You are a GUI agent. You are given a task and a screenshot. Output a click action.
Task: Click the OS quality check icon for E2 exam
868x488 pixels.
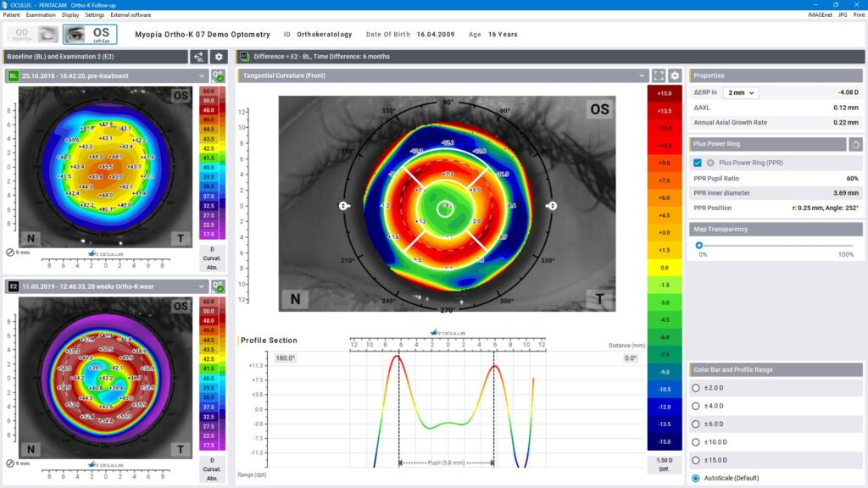tap(218, 286)
